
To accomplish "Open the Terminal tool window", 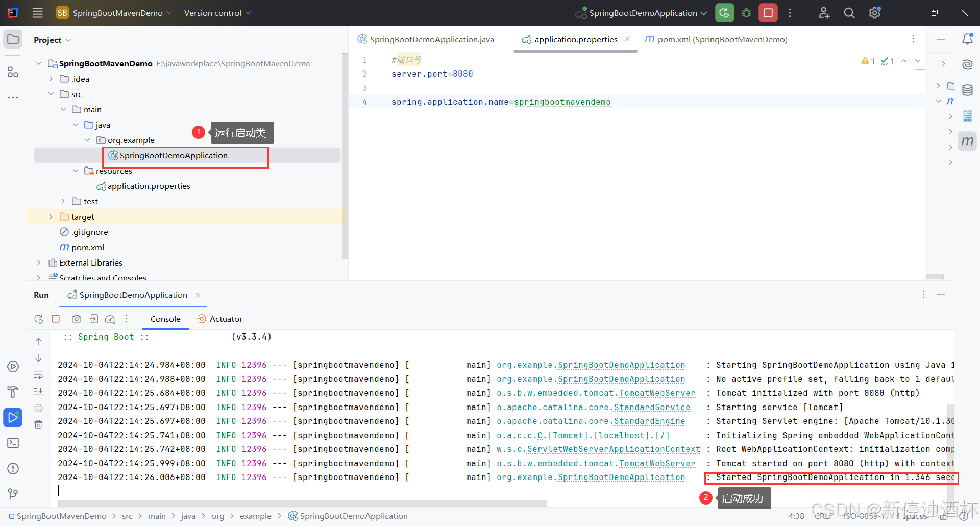I will point(13,443).
